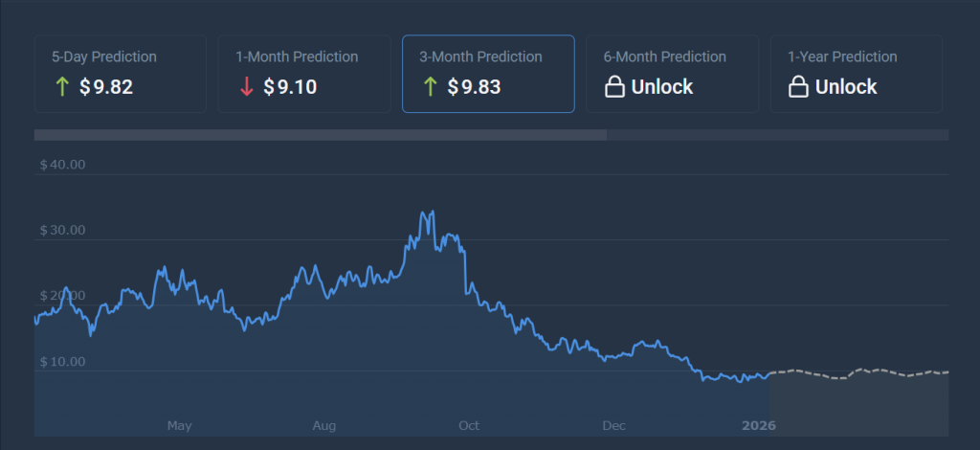Click the green up arrow in 5-Day Prediction
This screenshot has height=450, width=980.
[62, 87]
